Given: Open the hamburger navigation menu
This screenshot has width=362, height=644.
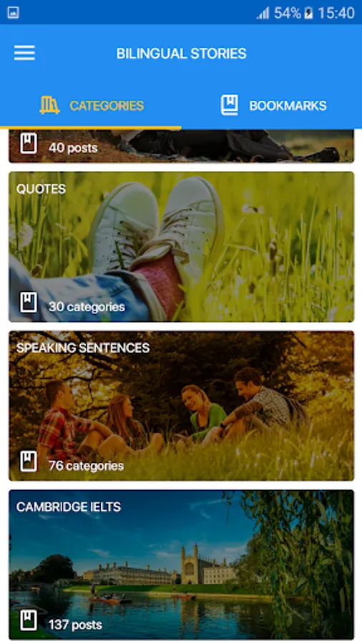Looking at the screenshot, I should [x=24, y=53].
